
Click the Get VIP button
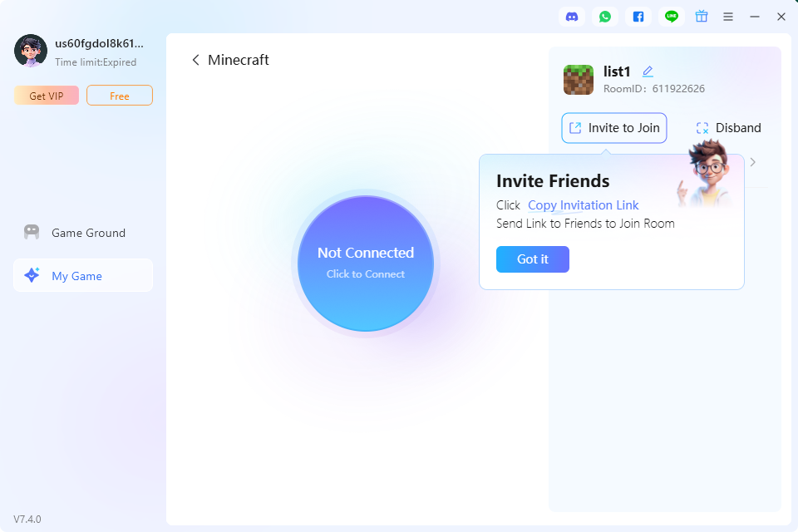click(47, 96)
